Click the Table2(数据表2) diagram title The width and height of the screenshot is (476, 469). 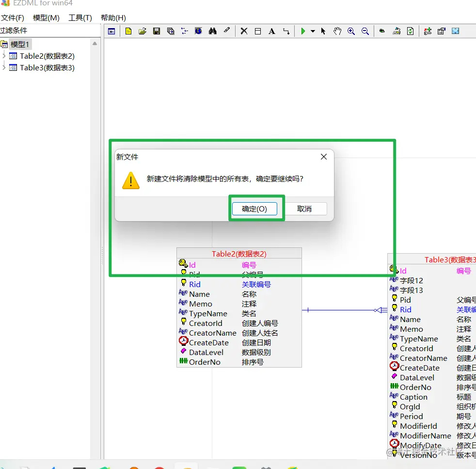pyautogui.click(x=239, y=254)
